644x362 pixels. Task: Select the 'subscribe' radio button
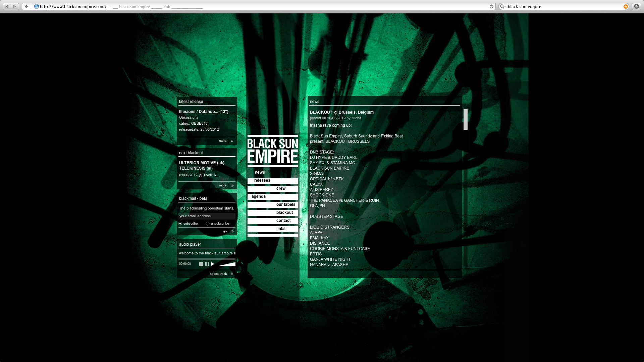point(180,224)
